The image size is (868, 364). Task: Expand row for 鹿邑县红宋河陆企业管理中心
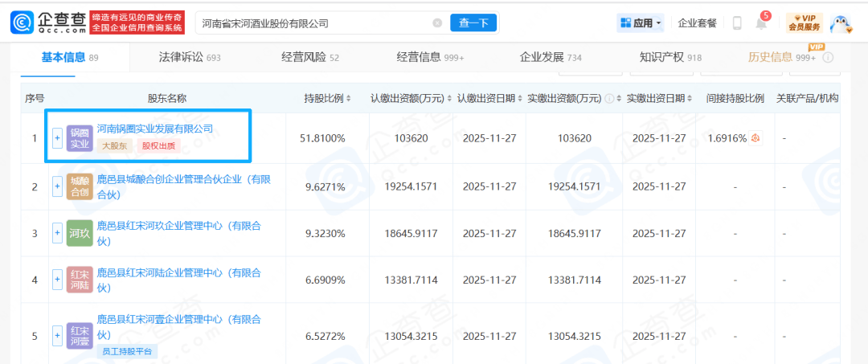[57, 280]
